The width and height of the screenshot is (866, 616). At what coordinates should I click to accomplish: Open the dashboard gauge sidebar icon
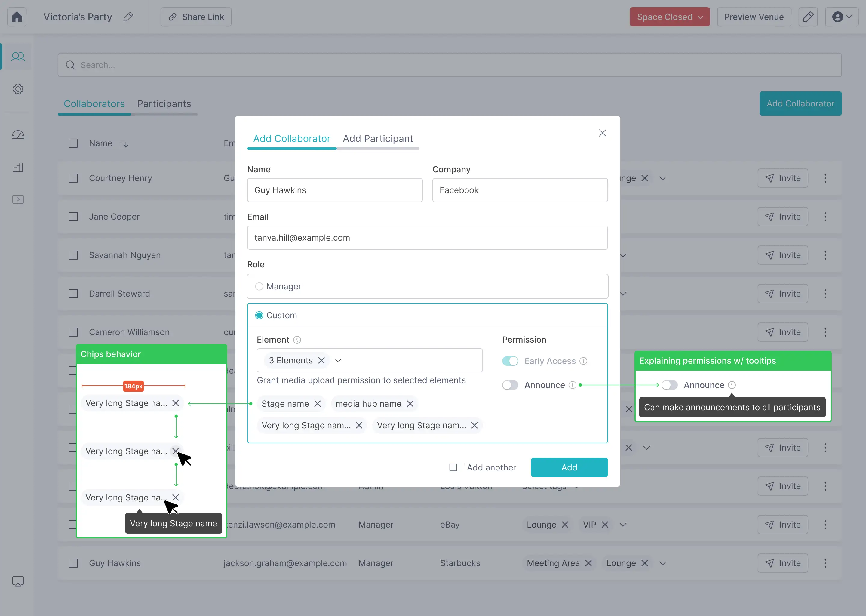[x=18, y=135]
